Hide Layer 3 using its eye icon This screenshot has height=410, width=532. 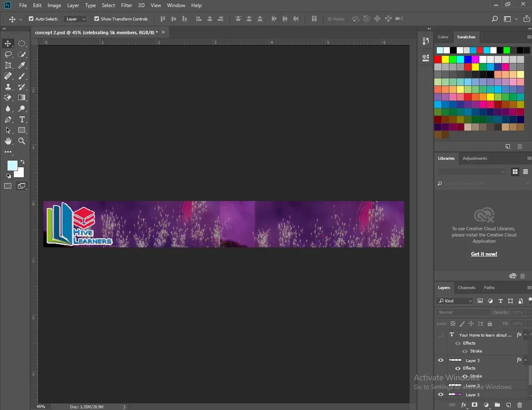pos(441,360)
